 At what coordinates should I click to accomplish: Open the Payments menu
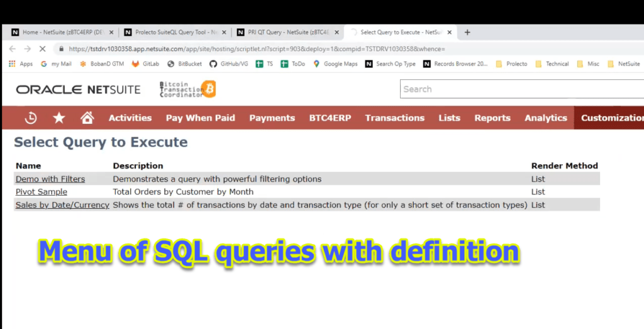tap(272, 118)
